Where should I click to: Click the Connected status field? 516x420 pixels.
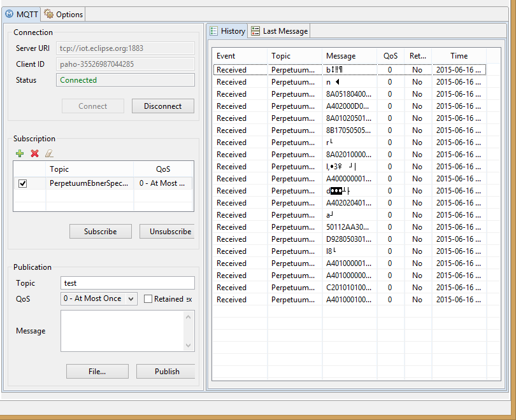coord(125,80)
